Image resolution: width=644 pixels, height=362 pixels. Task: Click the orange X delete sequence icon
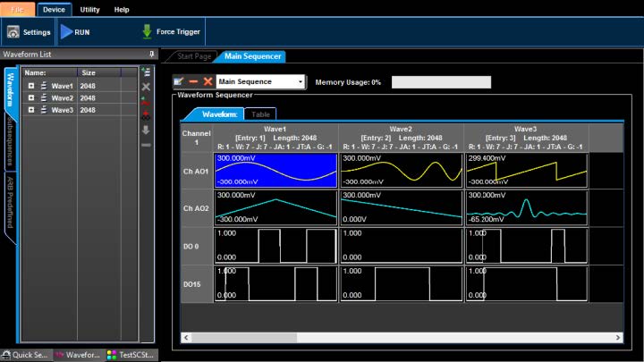(208, 81)
